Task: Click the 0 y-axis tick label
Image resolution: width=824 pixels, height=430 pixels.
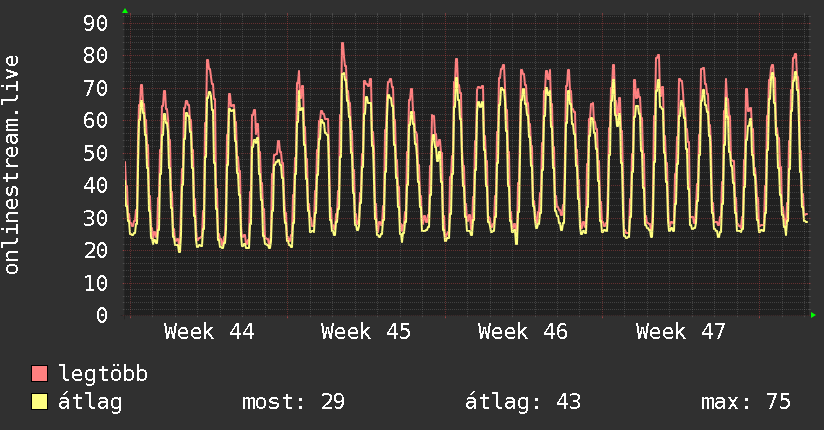Action: 102,315
